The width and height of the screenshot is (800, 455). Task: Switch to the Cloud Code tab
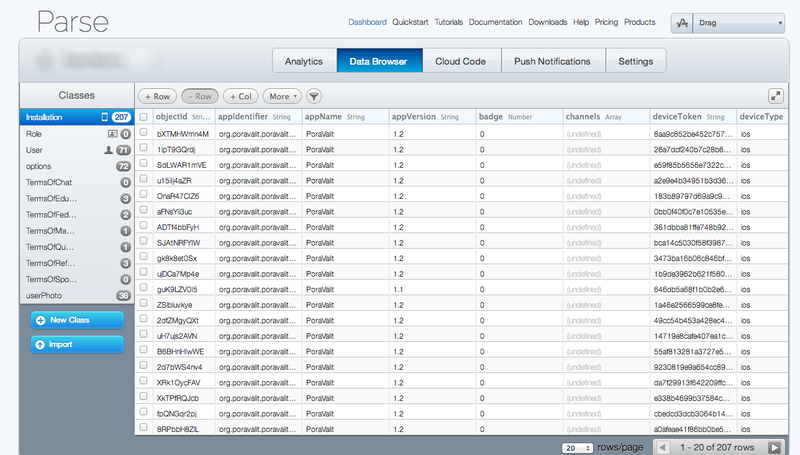tap(461, 61)
